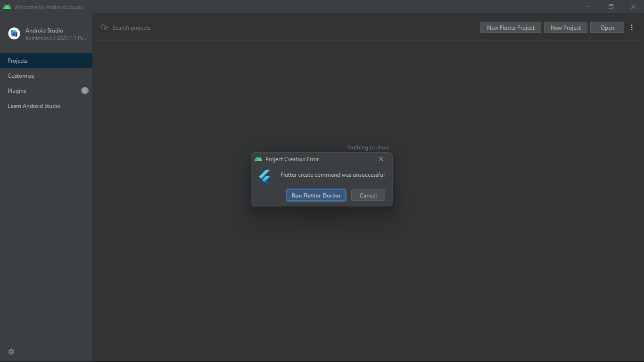This screenshot has height=362, width=644.
Task: Focus the Search projects field
Action: (x=288, y=28)
